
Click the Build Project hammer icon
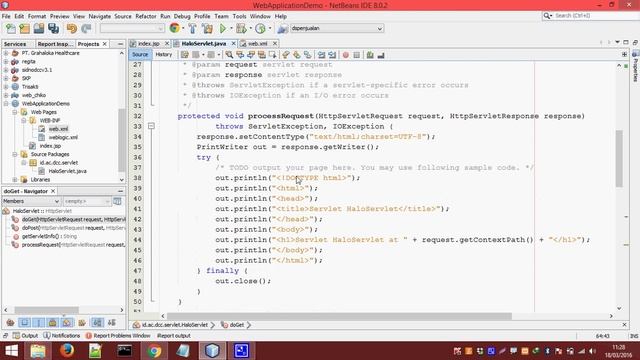(x=192, y=28)
